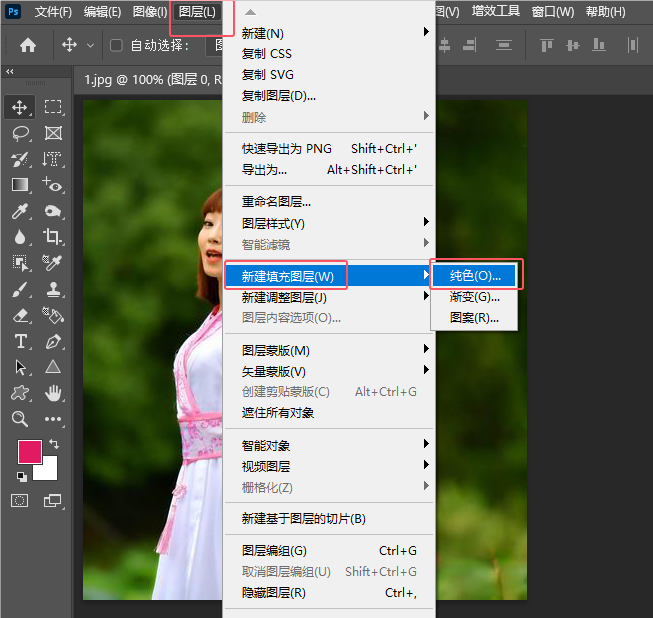
Task: Open the 图像(I) menu
Action: coord(150,12)
